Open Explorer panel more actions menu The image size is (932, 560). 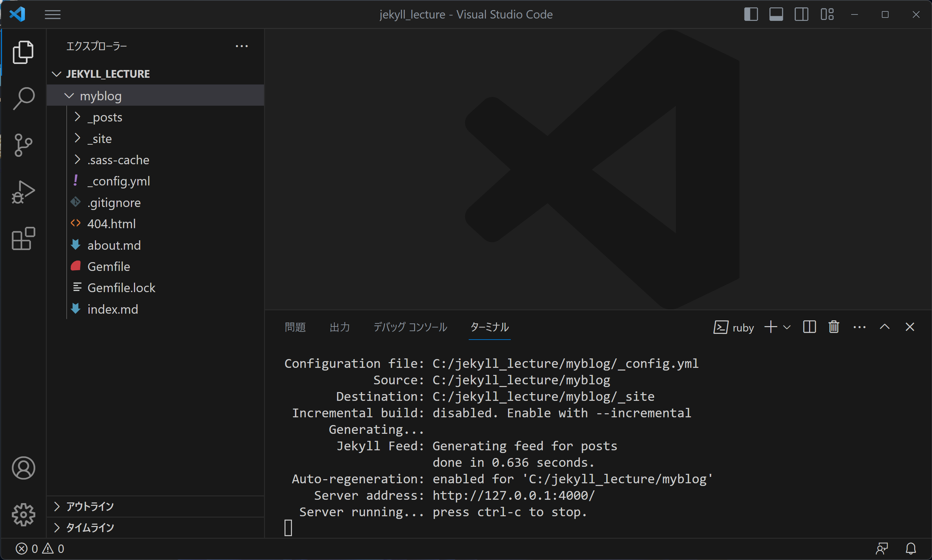click(242, 46)
